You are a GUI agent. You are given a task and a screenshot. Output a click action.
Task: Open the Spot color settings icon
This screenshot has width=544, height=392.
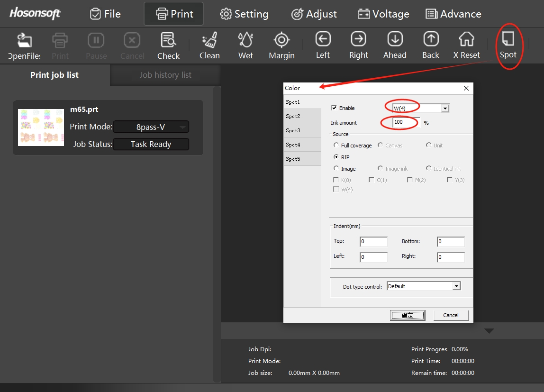tap(508, 40)
